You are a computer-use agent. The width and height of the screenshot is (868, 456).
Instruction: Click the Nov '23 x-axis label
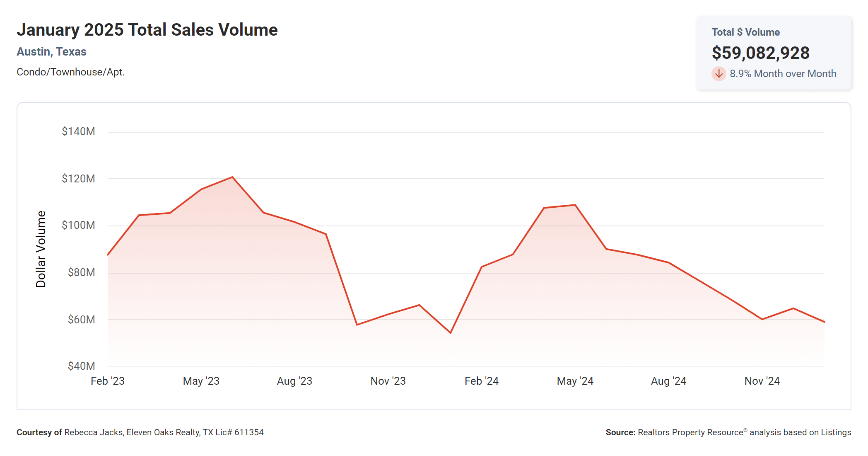[x=388, y=381]
